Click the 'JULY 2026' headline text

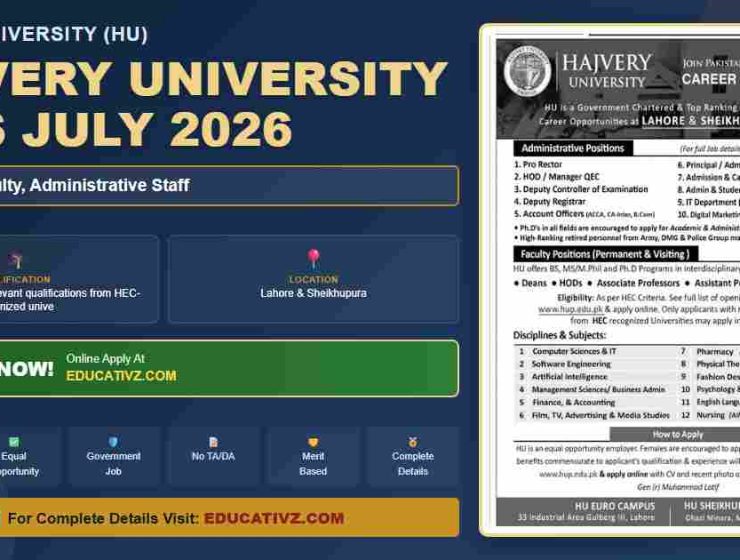tap(157, 129)
